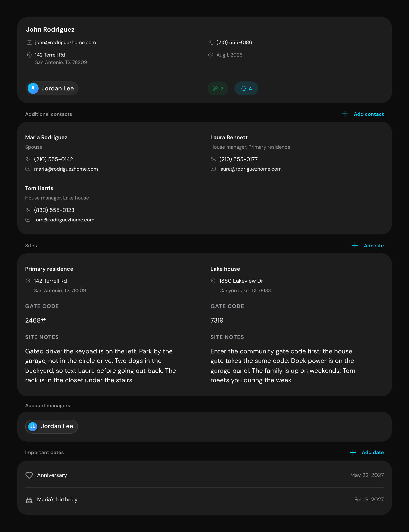Click the clock icon next to Aug 1, 2026
The image size is (409, 532).
211,55
